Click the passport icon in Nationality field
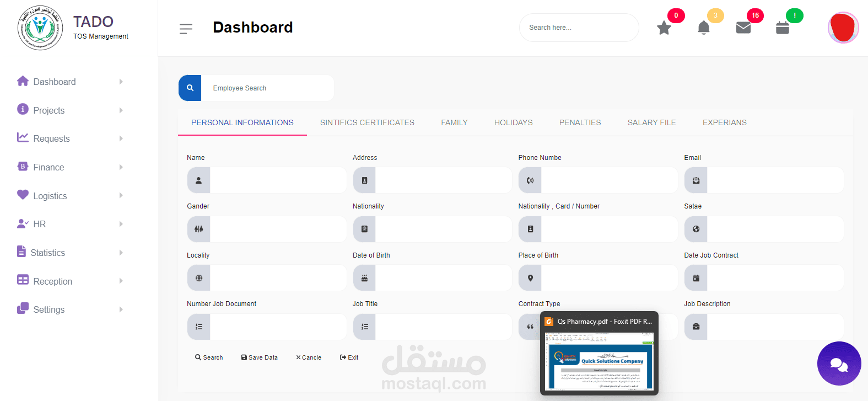This screenshot has height=401, width=868. click(x=364, y=229)
